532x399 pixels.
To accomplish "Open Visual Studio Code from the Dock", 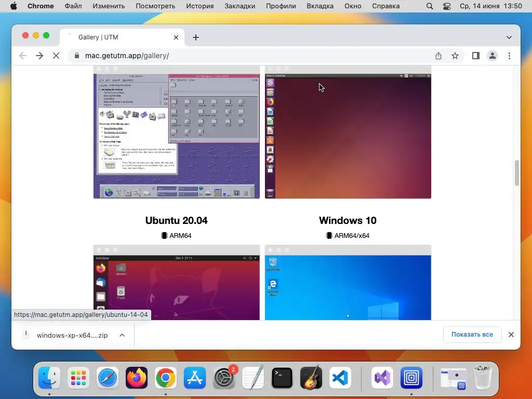I will 340,378.
